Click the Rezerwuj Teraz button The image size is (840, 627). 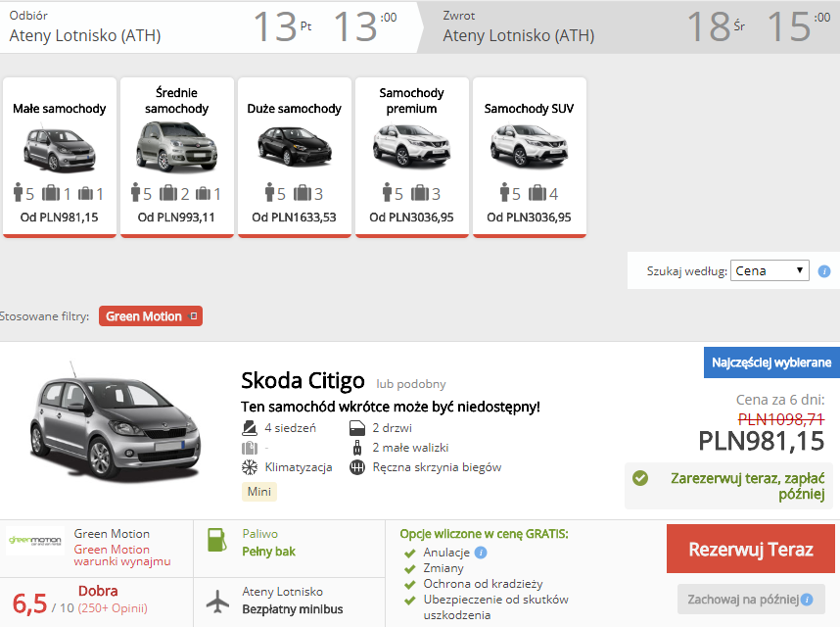(751, 549)
